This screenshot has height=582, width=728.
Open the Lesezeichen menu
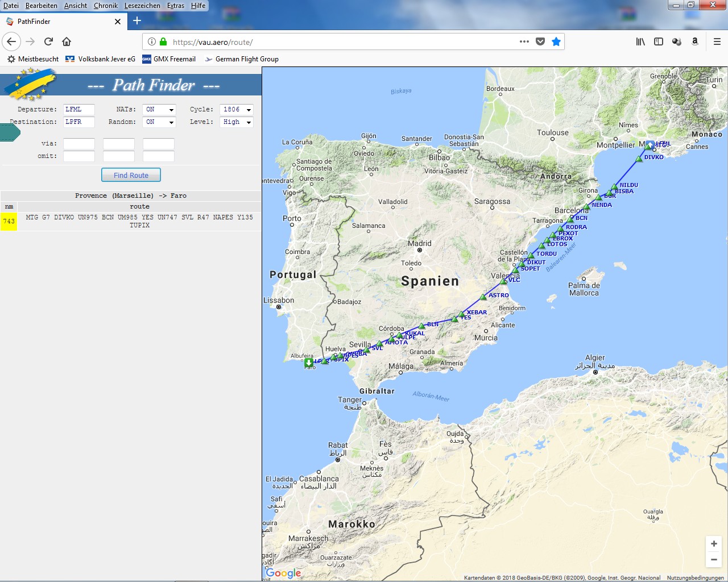click(142, 6)
